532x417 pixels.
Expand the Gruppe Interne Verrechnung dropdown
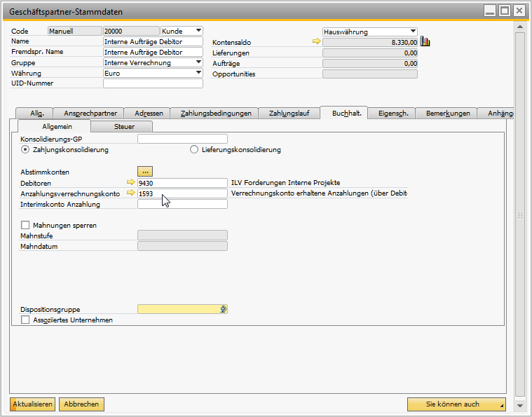[x=198, y=62]
